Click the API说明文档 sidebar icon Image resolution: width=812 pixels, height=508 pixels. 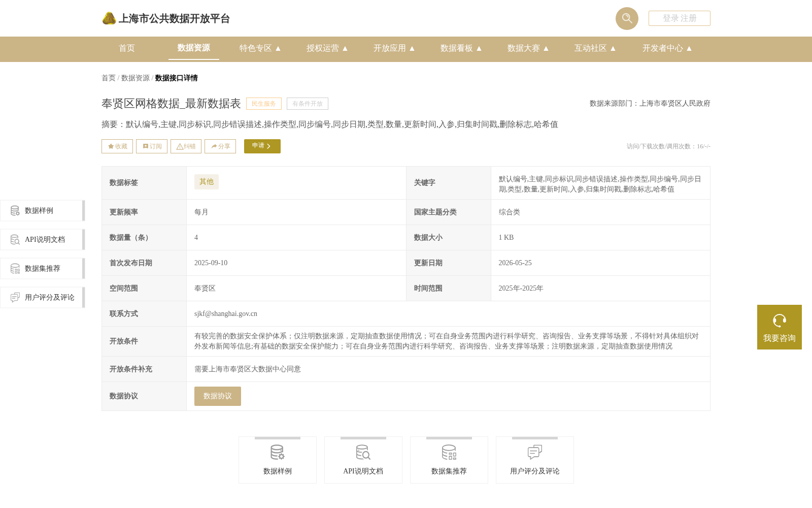pyautogui.click(x=15, y=239)
